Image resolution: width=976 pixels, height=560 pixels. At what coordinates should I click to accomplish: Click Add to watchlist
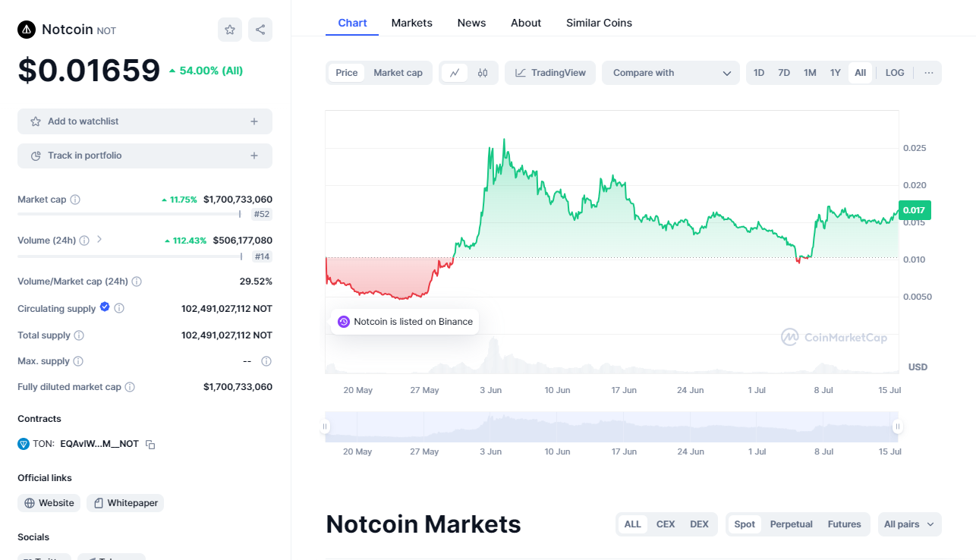[144, 121]
